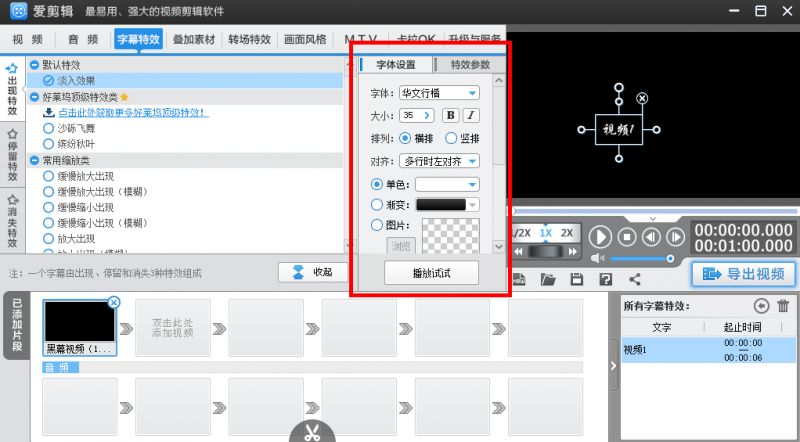Click the share icon in preview toolbar
The width and height of the screenshot is (800, 442).
pos(634,280)
